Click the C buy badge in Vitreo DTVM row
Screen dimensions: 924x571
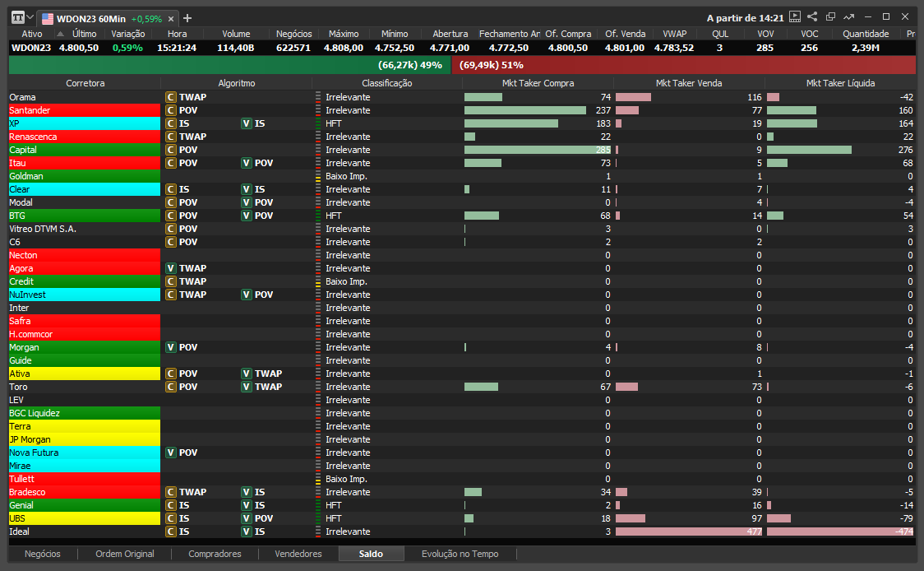click(171, 229)
